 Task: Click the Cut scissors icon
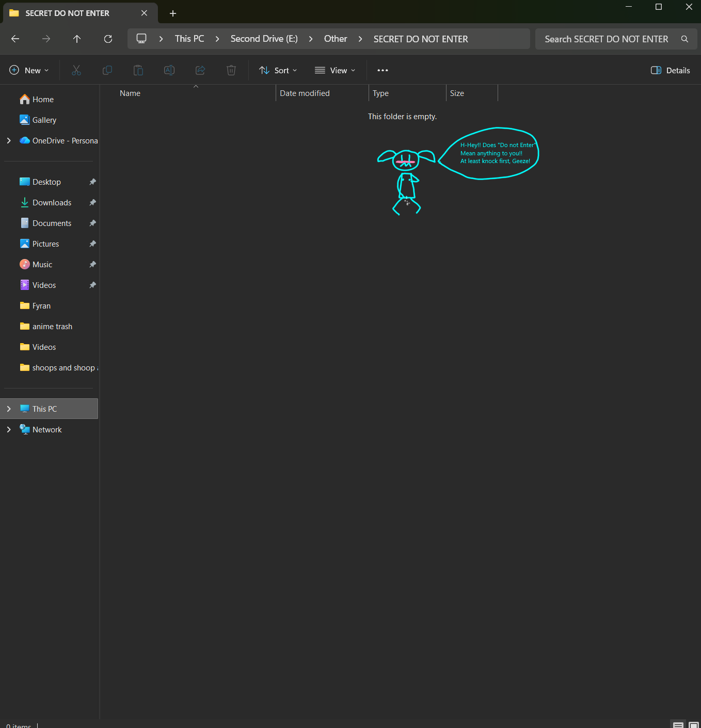click(x=76, y=70)
